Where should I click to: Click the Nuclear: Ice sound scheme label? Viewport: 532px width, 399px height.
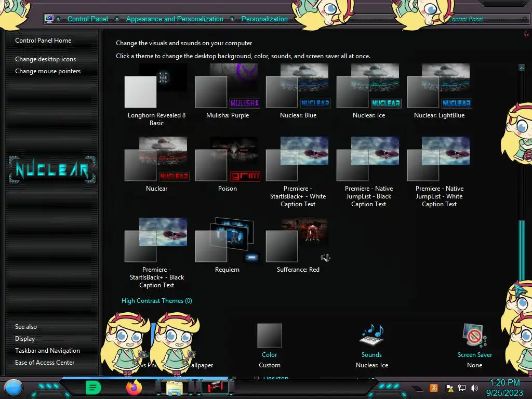372,365
